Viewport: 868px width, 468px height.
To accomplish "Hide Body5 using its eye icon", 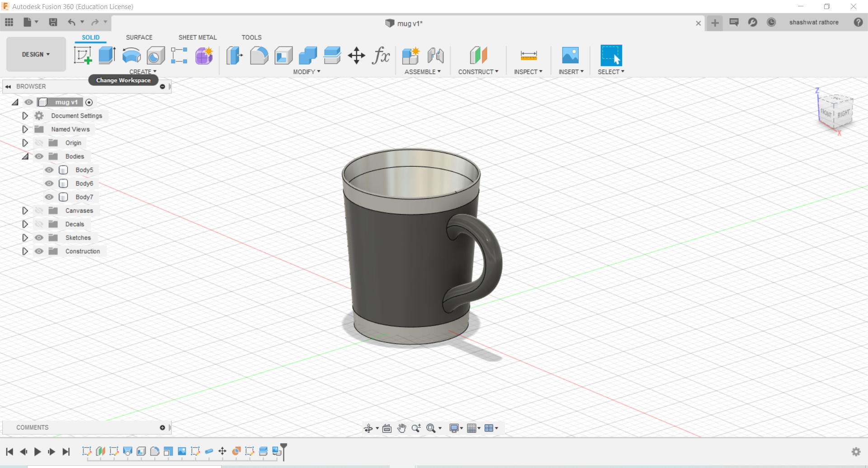I will tap(49, 170).
